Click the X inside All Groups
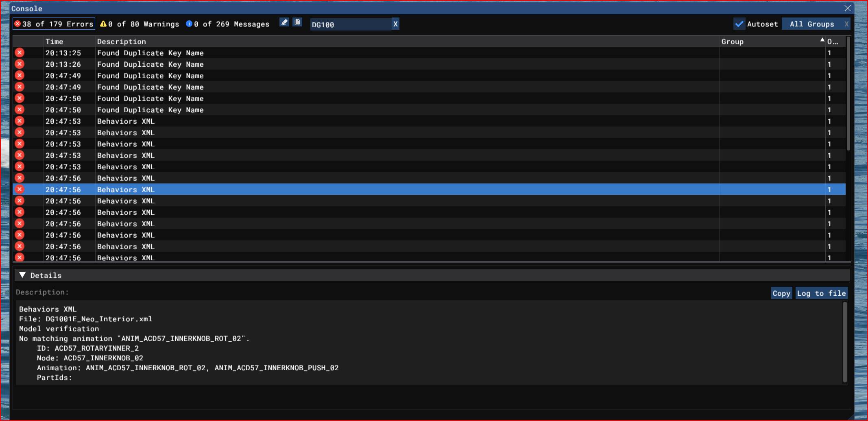Viewport: 868px width, 421px height. [846, 24]
